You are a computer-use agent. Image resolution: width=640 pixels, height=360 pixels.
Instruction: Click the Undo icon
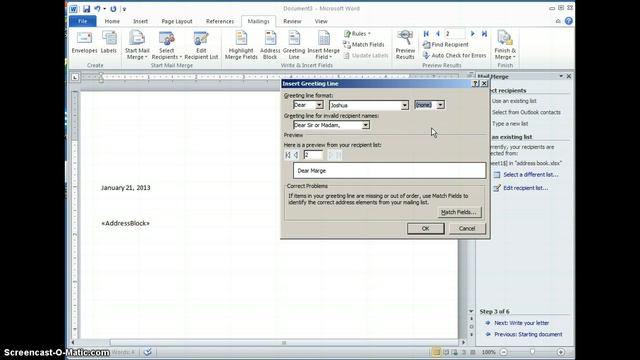tap(97, 9)
